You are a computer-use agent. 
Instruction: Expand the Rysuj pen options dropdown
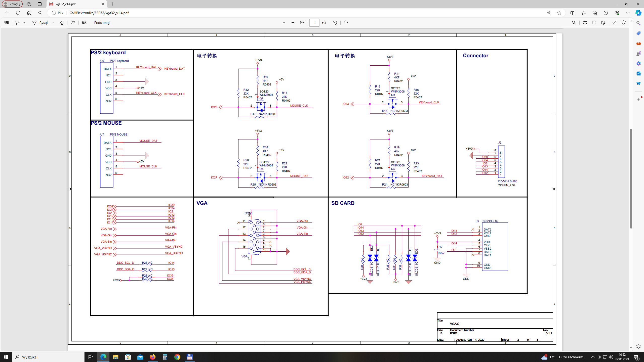53,23
